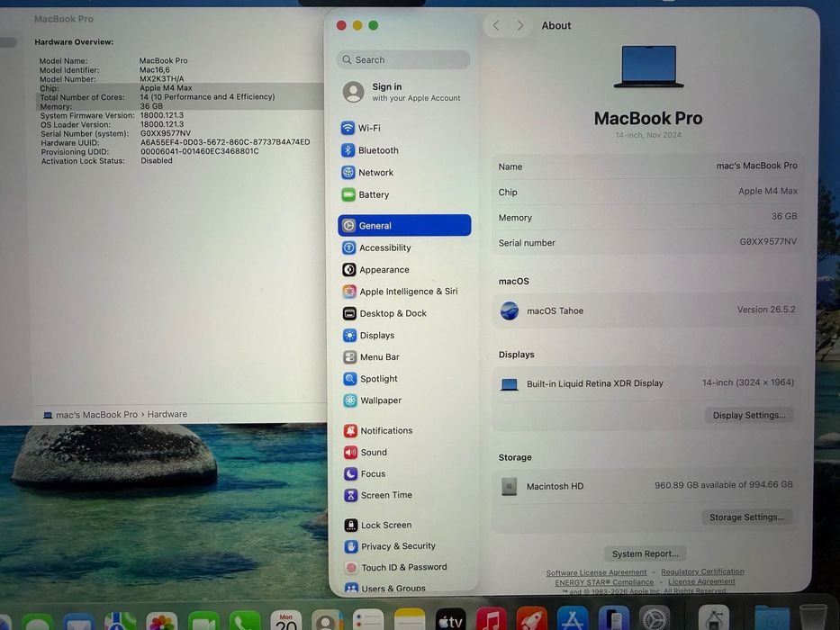Click the Memory row in the About pane
840x630 pixels.
(647, 217)
